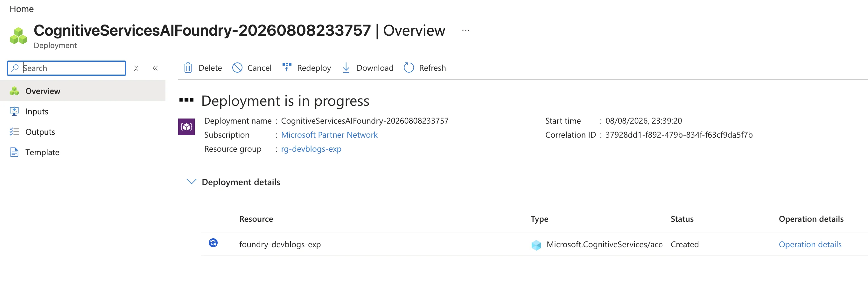Click the Delete label in toolbar

210,68
